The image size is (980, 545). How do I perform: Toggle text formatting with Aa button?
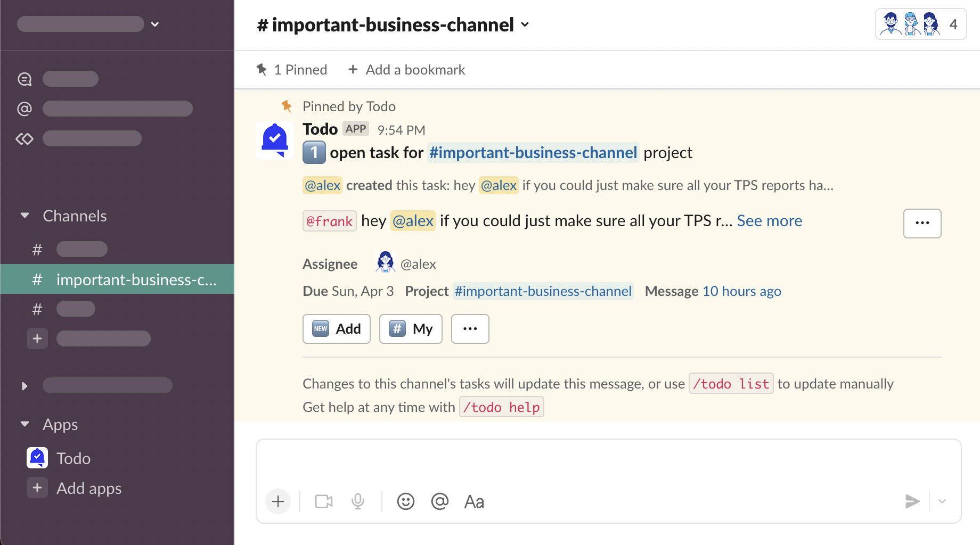pyautogui.click(x=474, y=501)
